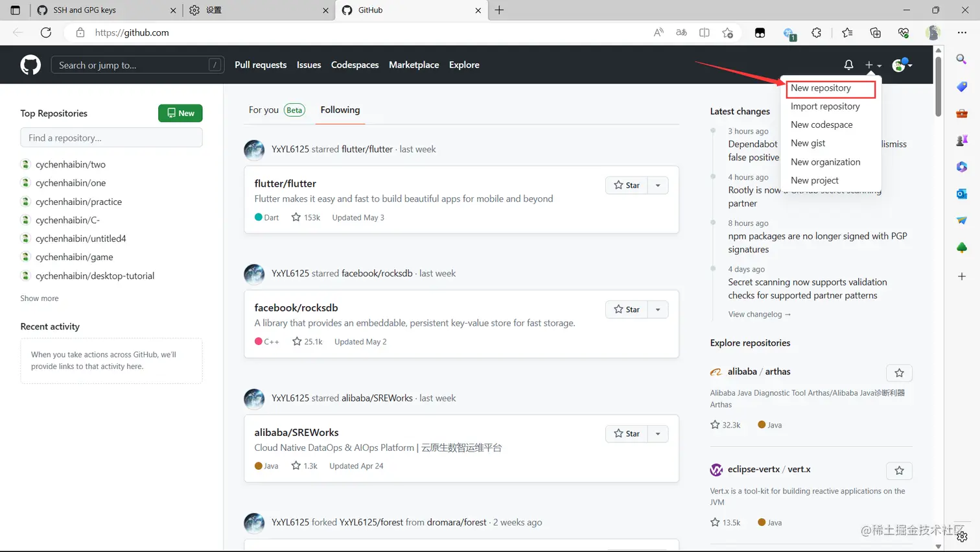Open the Edge sidebar shopping tag icon
This screenshot has height=552, width=980.
click(x=962, y=86)
